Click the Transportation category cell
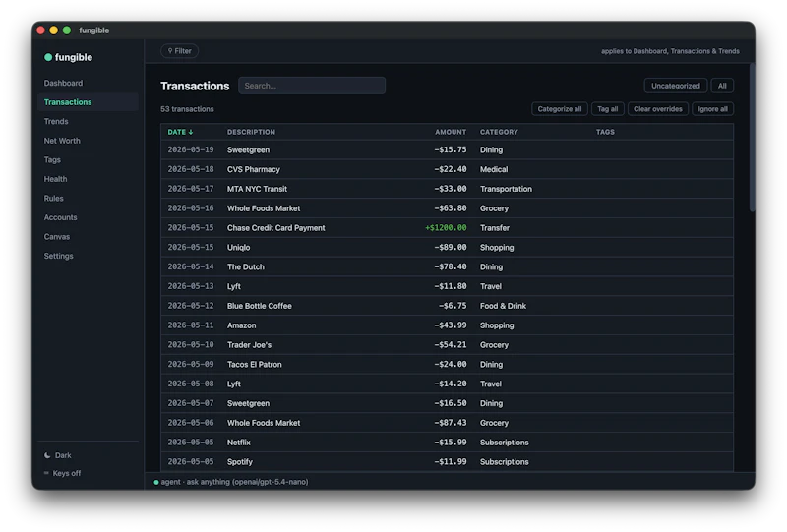787x532 pixels. (x=506, y=189)
